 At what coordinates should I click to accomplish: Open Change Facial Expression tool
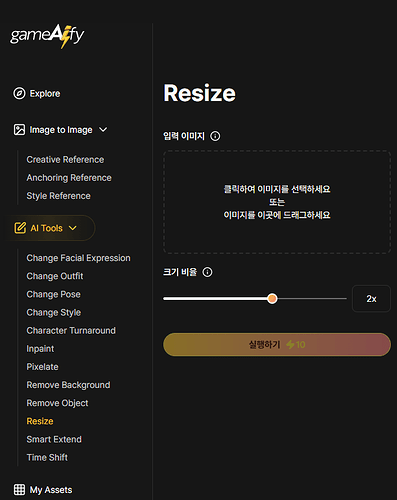(x=78, y=258)
